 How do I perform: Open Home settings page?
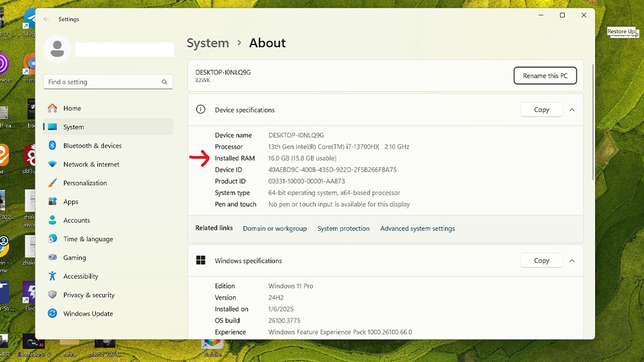click(x=108, y=108)
